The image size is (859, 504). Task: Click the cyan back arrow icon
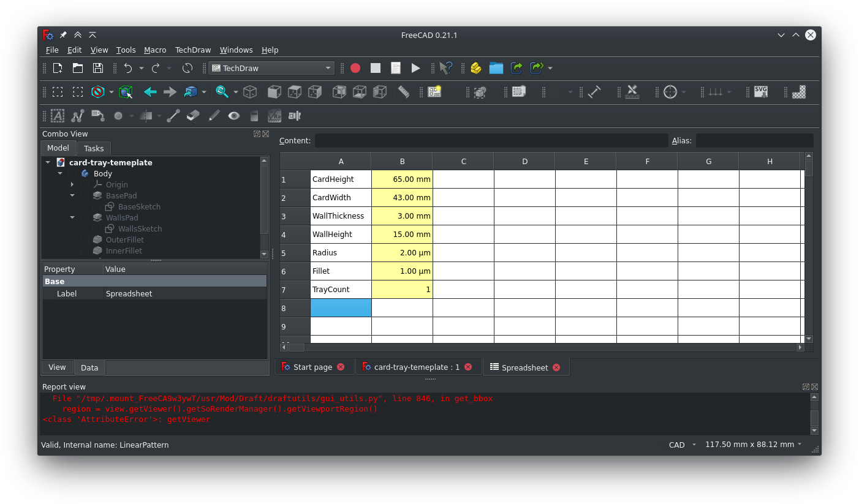point(150,92)
